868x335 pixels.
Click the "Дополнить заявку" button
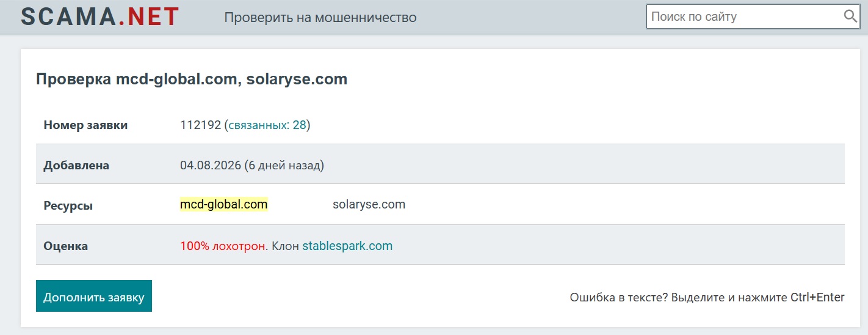click(94, 296)
